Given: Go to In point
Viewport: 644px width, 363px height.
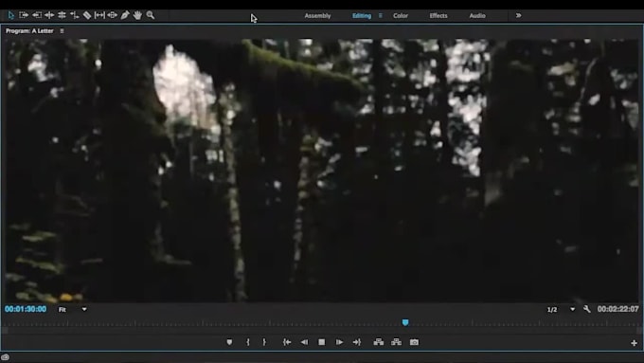Looking at the screenshot, I should point(287,342).
